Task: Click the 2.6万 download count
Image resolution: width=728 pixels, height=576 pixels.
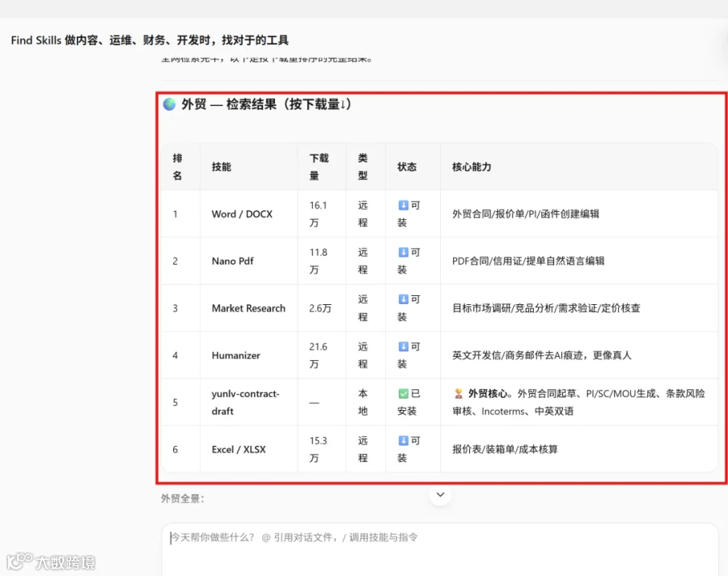Action: pyautogui.click(x=320, y=308)
